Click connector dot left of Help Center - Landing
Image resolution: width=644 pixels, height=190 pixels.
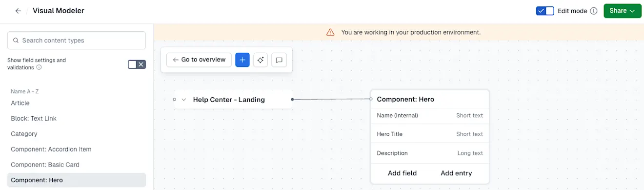pos(174,99)
